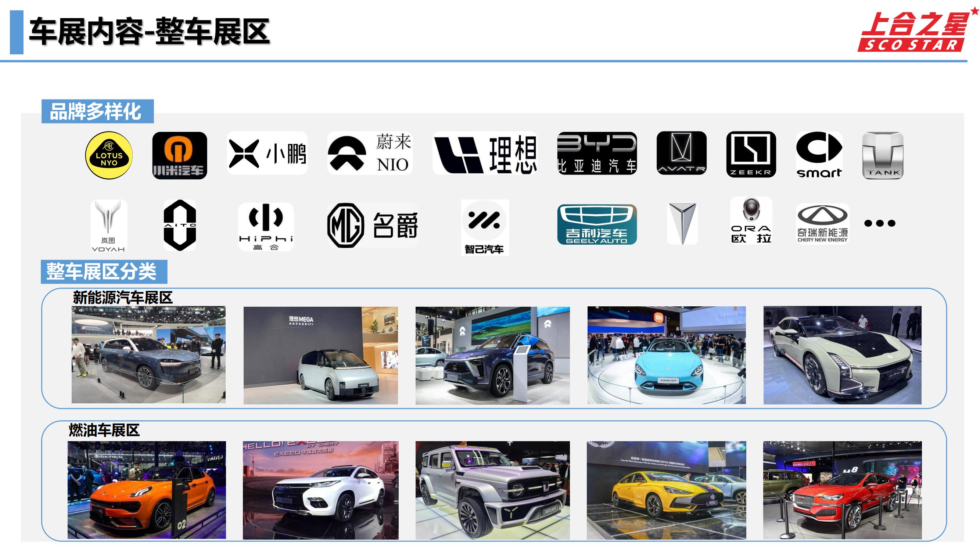Click the XPeng 小鹏 logo
The image size is (980, 551).
click(x=267, y=153)
